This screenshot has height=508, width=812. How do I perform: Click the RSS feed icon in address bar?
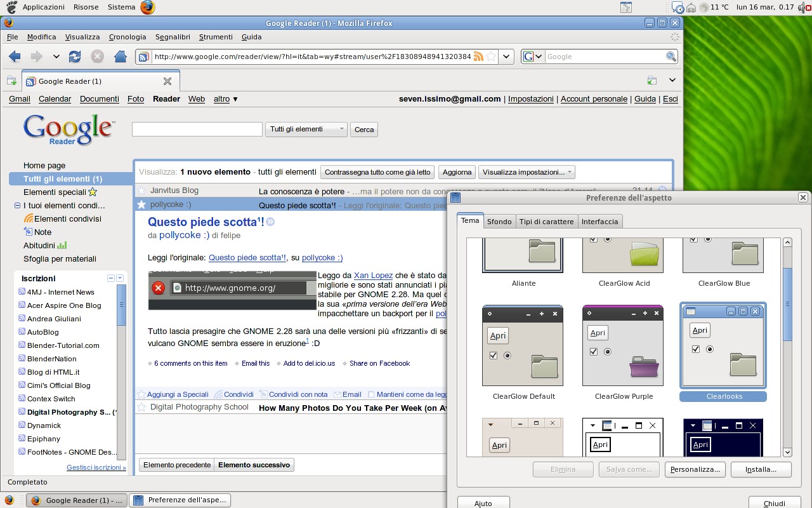[478, 57]
